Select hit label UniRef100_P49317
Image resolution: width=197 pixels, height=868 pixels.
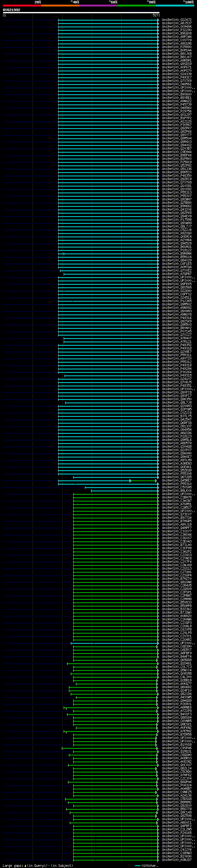click(x=176, y=78)
